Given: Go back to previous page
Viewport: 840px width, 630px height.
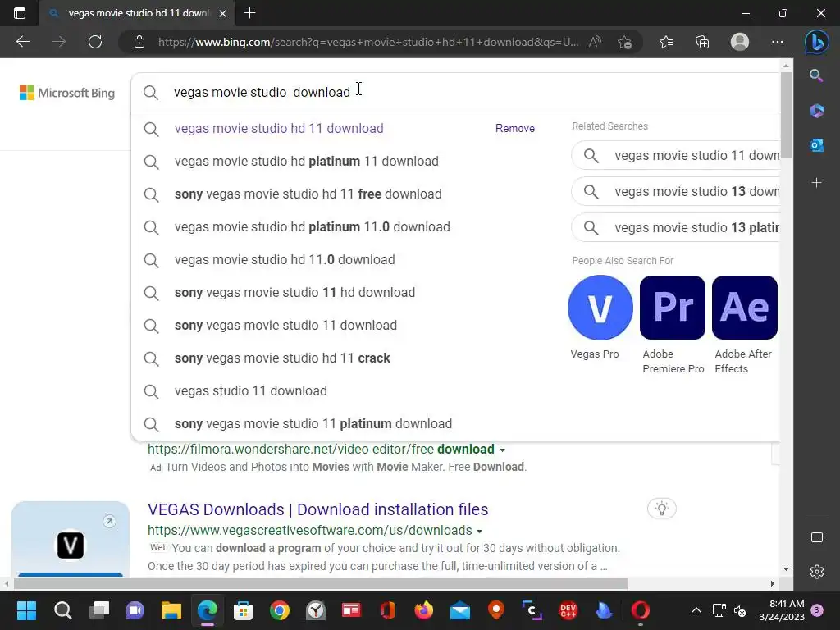Looking at the screenshot, I should click(22, 42).
